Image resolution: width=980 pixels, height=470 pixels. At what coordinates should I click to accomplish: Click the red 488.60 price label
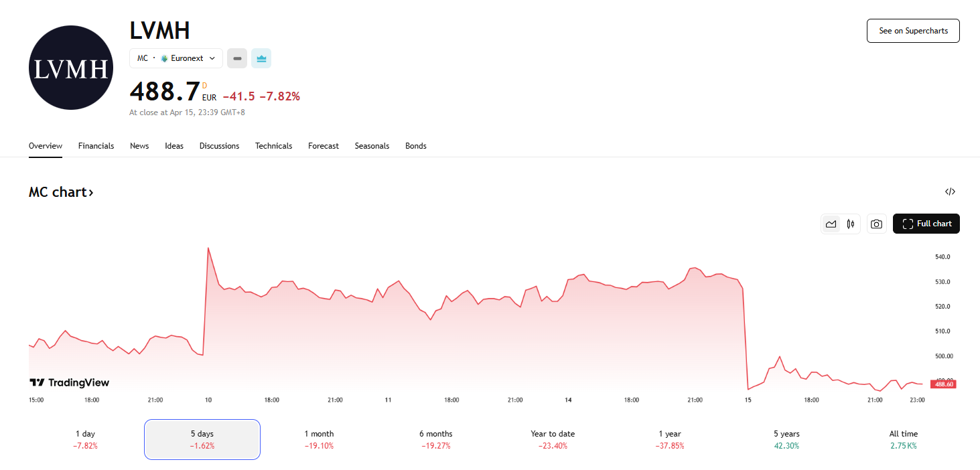tap(943, 384)
